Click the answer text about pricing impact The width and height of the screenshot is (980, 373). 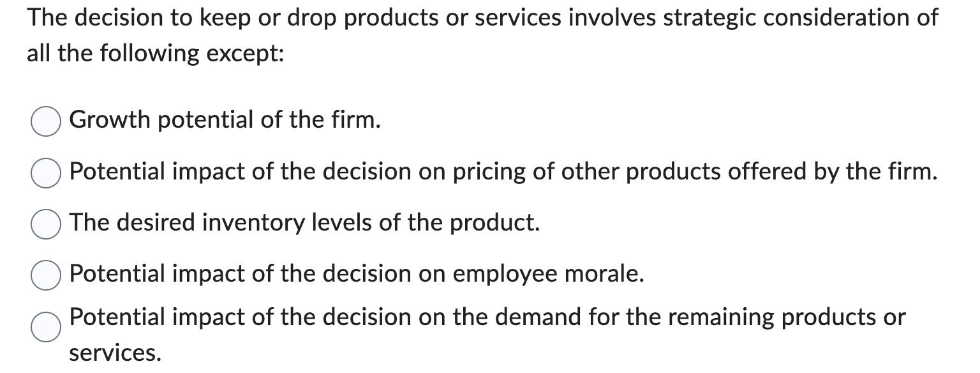(503, 171)
